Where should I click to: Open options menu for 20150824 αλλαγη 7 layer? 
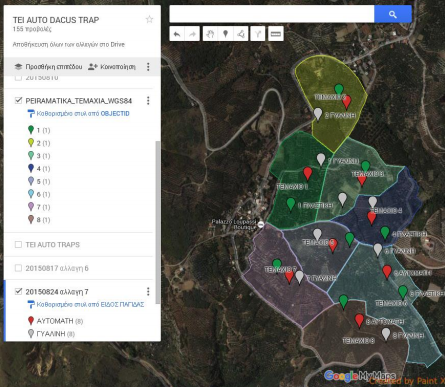148,292
